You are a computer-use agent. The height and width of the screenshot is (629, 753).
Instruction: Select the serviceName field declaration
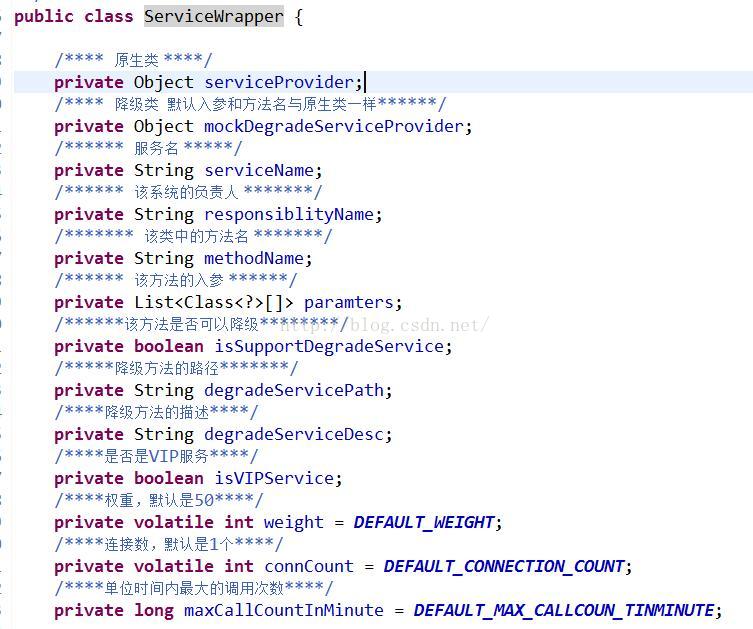259,170
